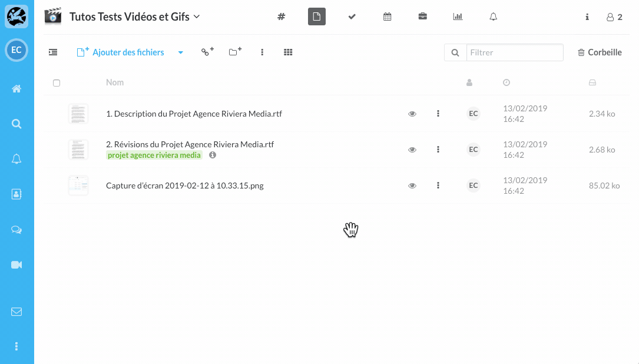Image resolution: width=639 pixels, height=364 pixels.
Task: Expand the Ajouter des fichiers dropdown arrow
Action: pos(181,53)
